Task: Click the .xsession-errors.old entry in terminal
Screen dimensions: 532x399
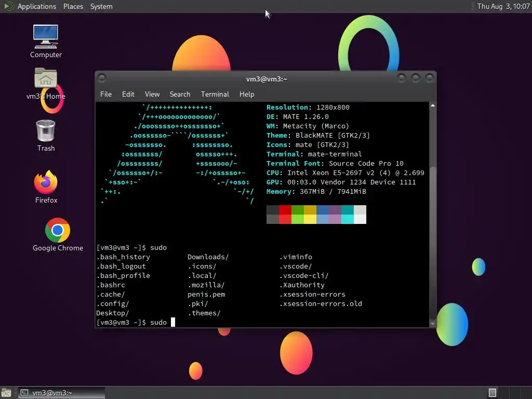Action: click(320, 303)
